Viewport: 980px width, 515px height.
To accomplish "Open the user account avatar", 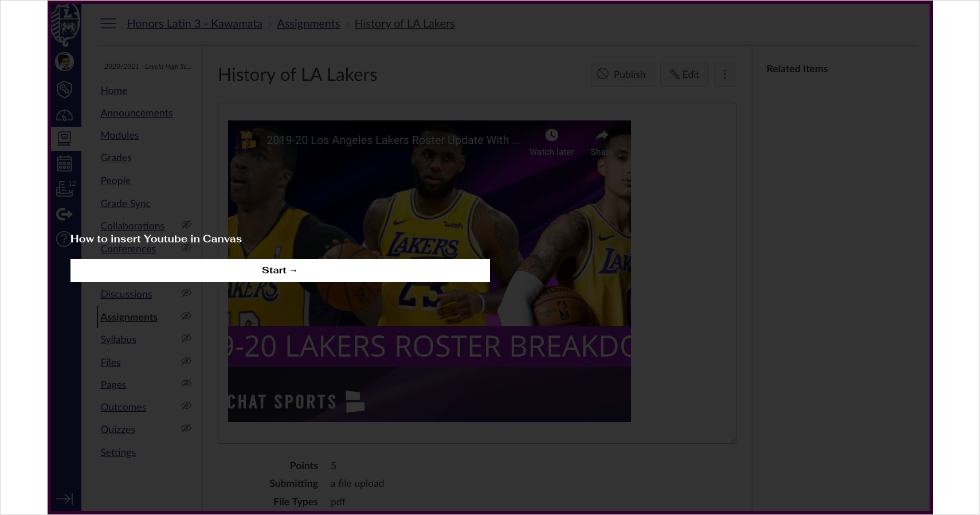I will point(64,61).
